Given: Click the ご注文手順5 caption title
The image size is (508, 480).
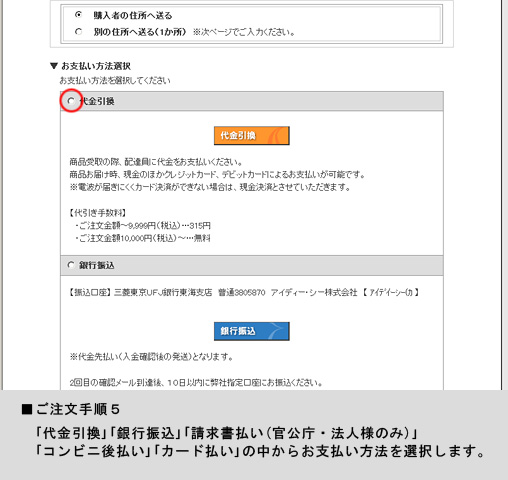Looking at the screenshot, I should click(78, 409).
